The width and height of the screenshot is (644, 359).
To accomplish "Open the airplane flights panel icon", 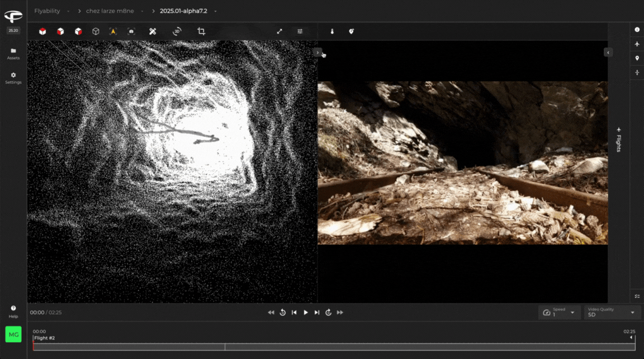I will [637, 44].
